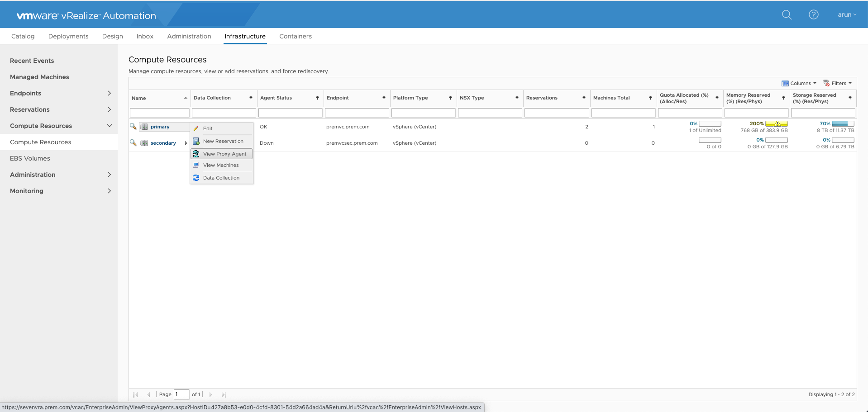Click Agent Status column filter icon
Image resolution: width=868 pixels, height=412 pixels.
click(317, 98)
